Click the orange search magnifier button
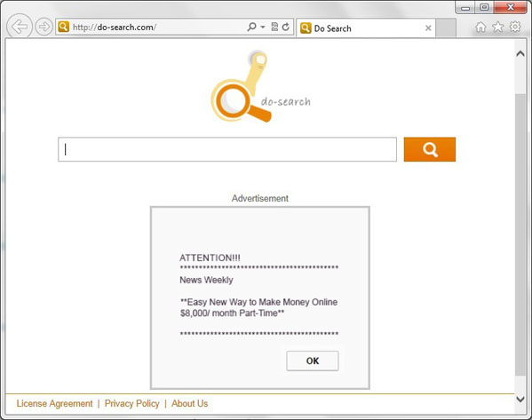 coord(430,149)
